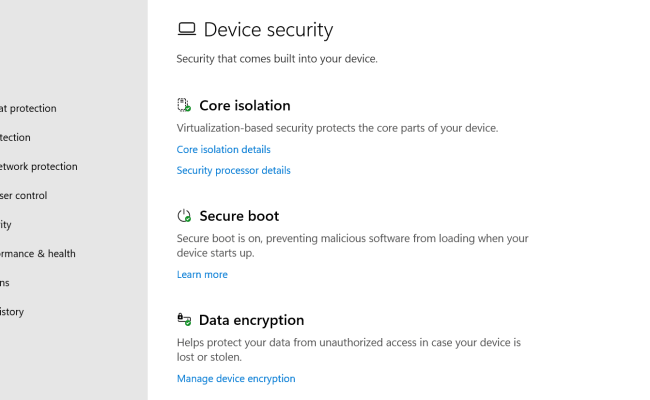The height and width of the screenshot is (400, 650).
Task: Click the laptop icon beside Device security
Action: [x=186, y=30]
